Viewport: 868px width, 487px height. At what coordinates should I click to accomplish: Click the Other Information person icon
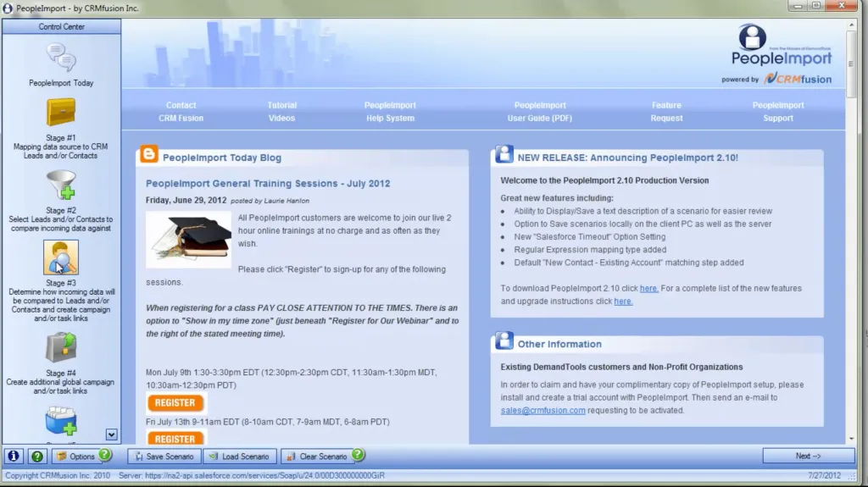504,340
